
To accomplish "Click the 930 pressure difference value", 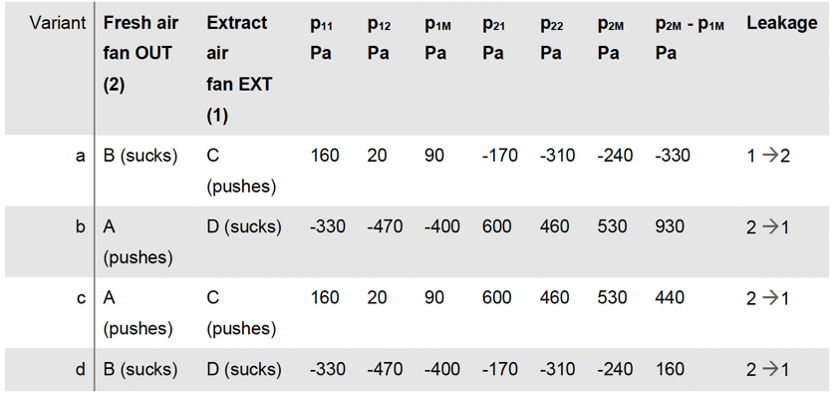I will (669, 227).
